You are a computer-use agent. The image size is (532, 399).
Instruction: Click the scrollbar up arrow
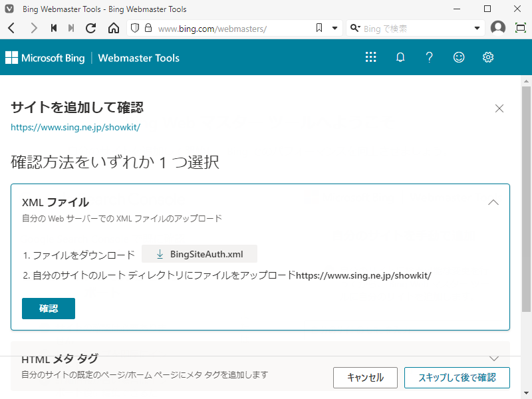(x=526, y=81)
